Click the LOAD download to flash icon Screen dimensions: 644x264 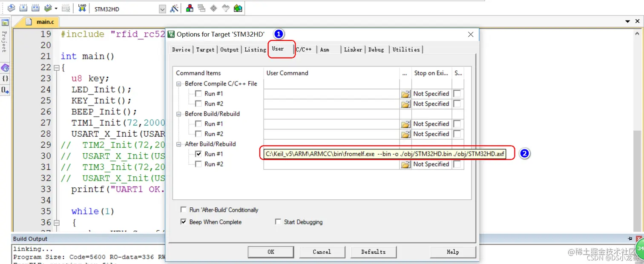pyautogui.click(x=82, y=8)
